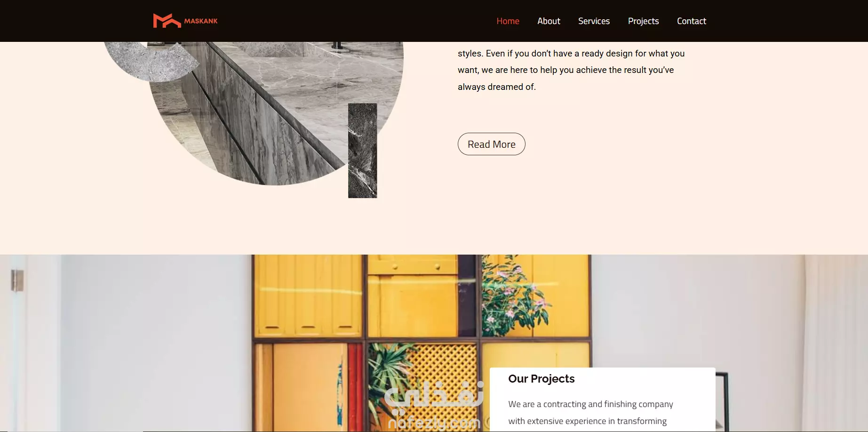Screen dimensions: 868x432
Task: Open the Services nav link
Action: 594,21
